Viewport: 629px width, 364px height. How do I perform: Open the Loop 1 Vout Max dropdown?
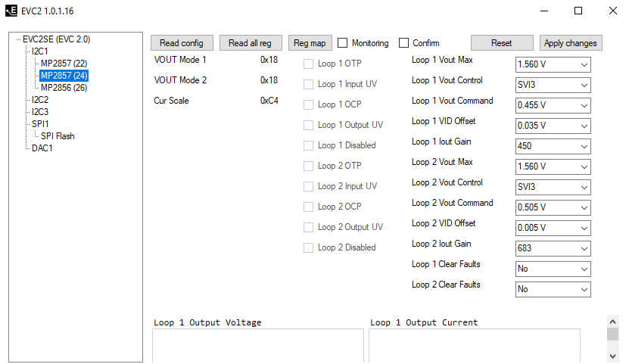(553, 64)
